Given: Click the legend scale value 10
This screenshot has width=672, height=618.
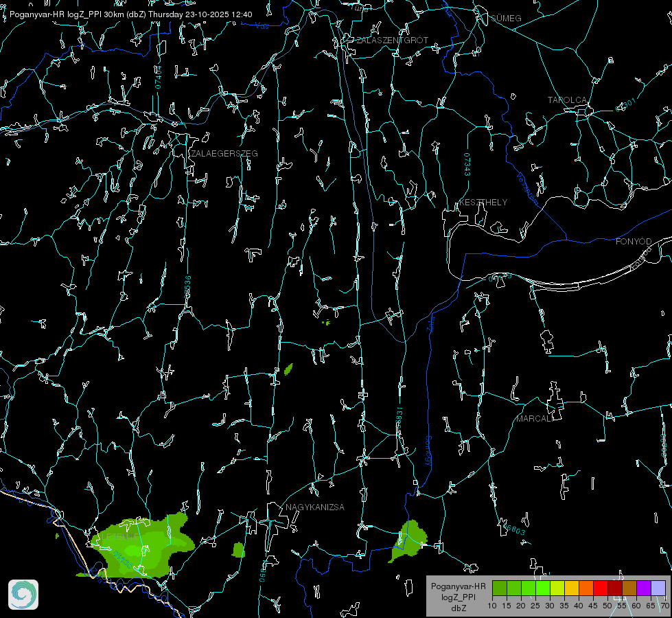Looking at the screenshot, I should pos(492,606).
